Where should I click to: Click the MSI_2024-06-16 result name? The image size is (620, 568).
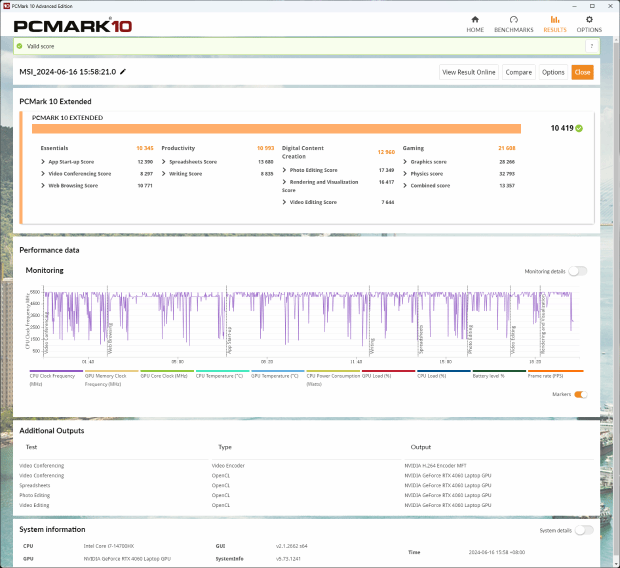(x=68, y=72)
